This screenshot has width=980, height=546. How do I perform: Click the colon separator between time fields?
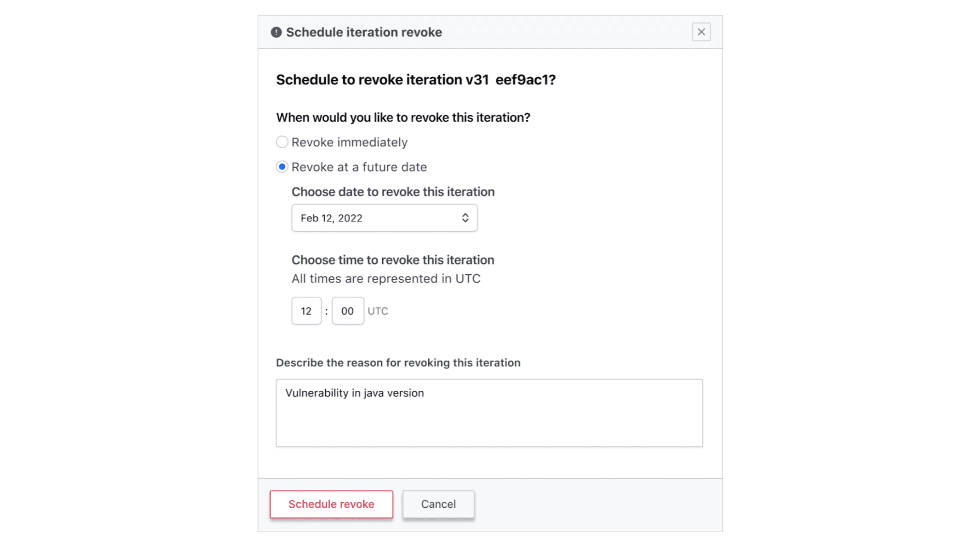point(327,311)
